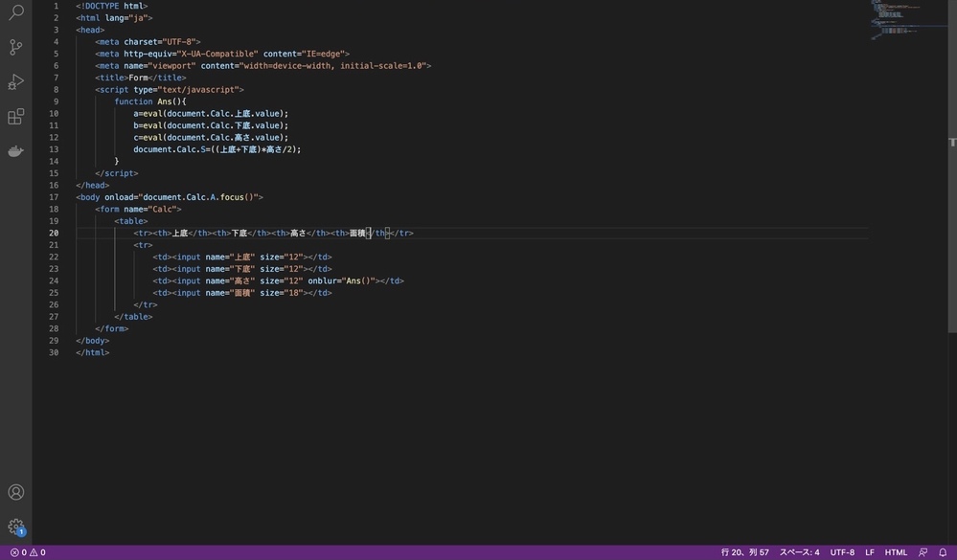This screenshot has height=560, width=957.
Task: Open the Docker extension panel
Action: 15,151
